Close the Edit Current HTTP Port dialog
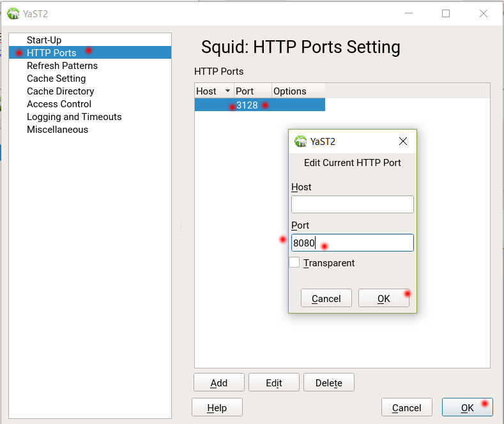 pos(402,141)
